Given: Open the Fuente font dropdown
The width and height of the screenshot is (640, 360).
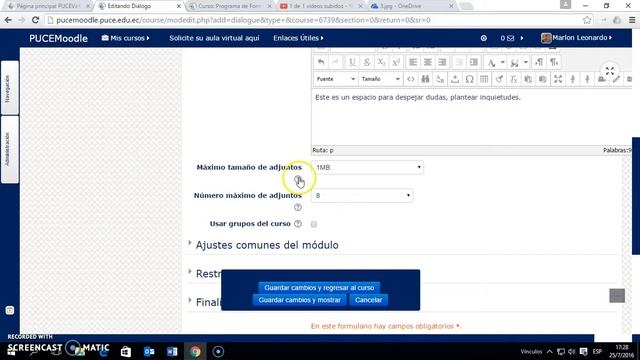Looking at the screenshot, I should 335,79.
